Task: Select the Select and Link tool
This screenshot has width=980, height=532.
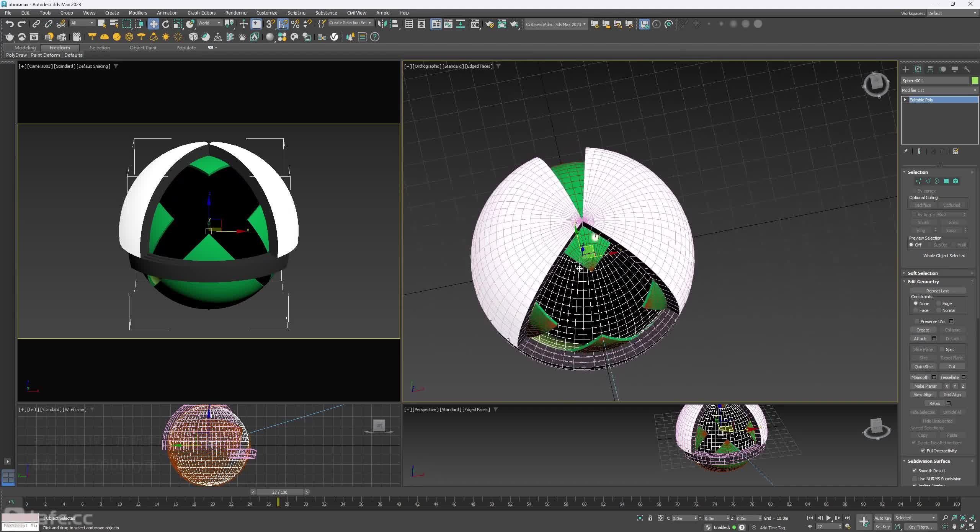Action: coord(36,24)
